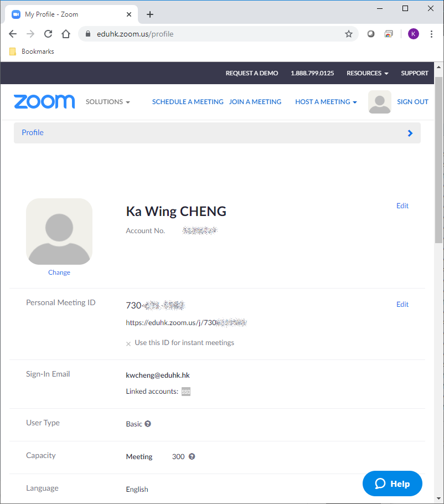Click the Linked accounts: text

coord(152,391)
